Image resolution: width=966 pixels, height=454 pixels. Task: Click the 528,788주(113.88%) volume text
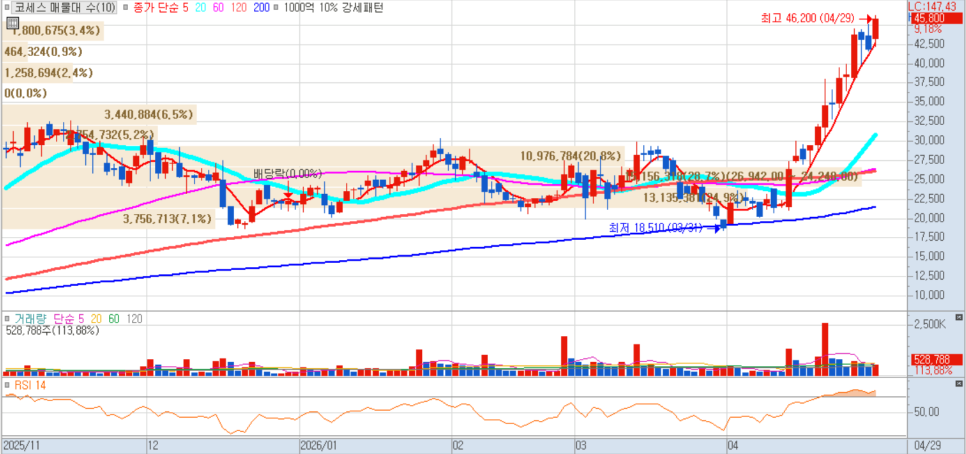click(x=52, y=331)
